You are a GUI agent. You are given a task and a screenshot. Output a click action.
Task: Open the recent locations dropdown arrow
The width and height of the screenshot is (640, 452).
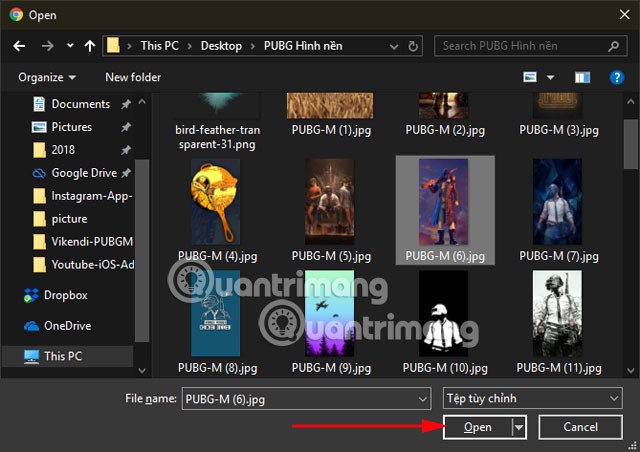[x=70, y=46]
